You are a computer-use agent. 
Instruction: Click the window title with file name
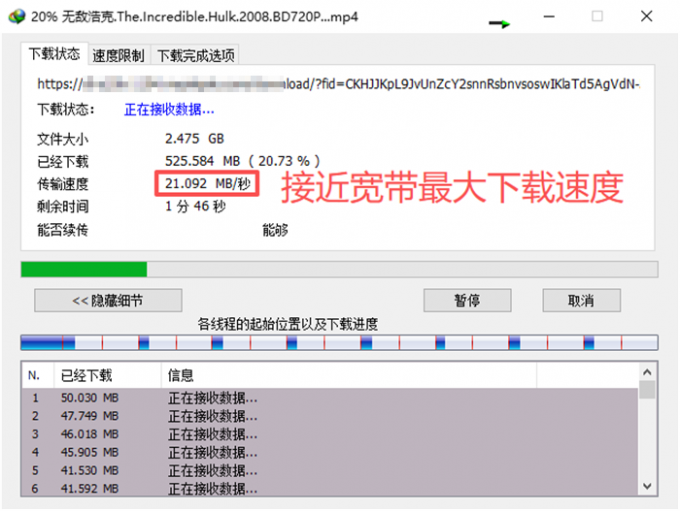coord(194,17)
